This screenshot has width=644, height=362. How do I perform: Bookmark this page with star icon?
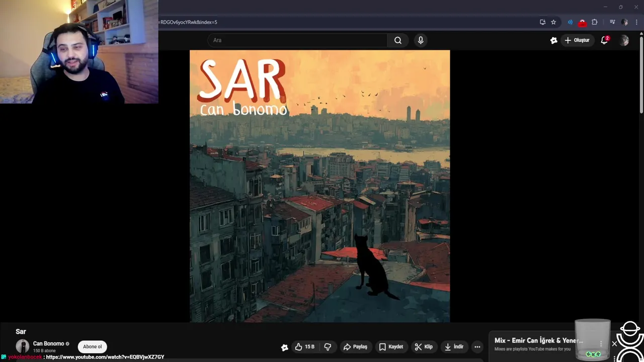553,22
